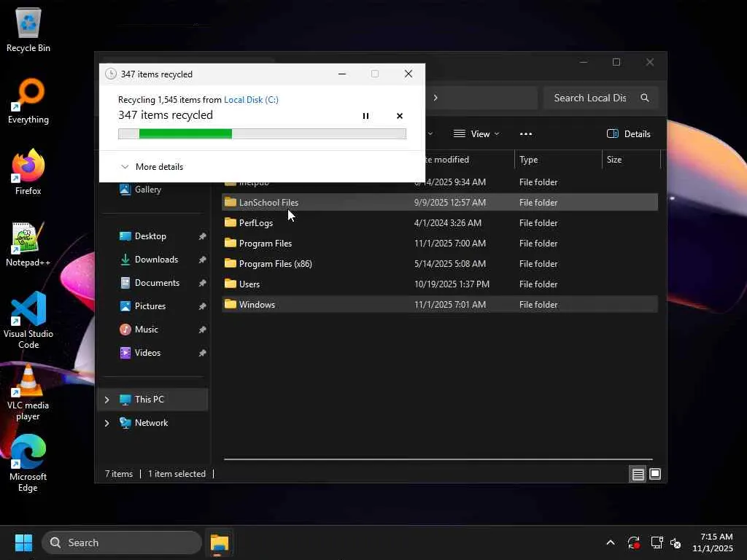The height and width of the screenshot is (560, 747).
Task: Click the File Explorer taskbar icon
Action: click(220, 542)
